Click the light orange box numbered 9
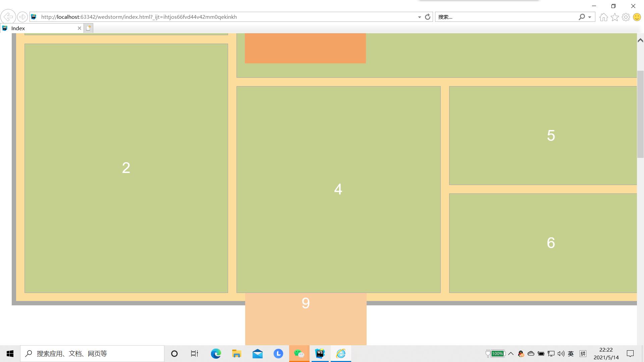644x362 pixels. click(306, 319)
